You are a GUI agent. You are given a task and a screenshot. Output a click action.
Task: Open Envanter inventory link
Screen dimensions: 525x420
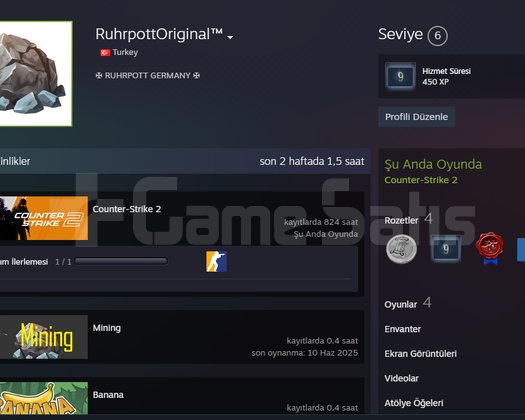point(402,329)
